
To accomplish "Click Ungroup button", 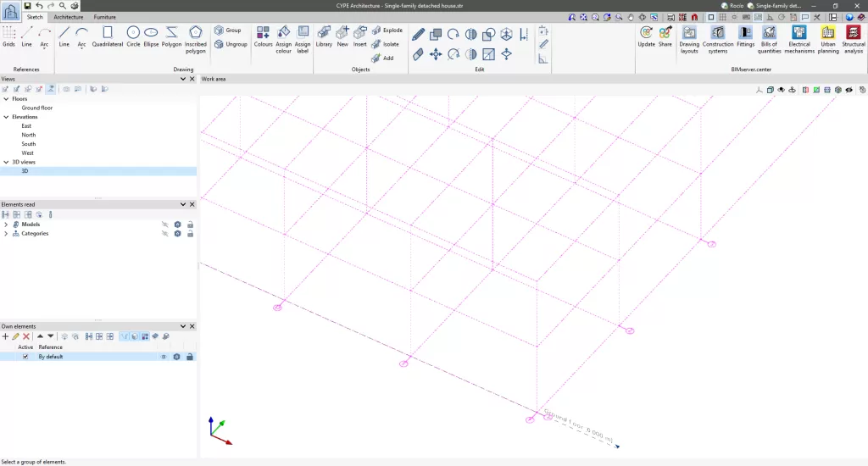I will (231, 44).
